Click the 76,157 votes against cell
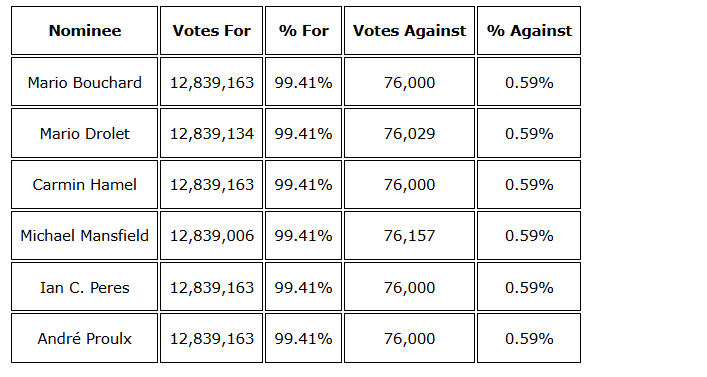The width and height of the screenshot is (707, 377). 409,235
